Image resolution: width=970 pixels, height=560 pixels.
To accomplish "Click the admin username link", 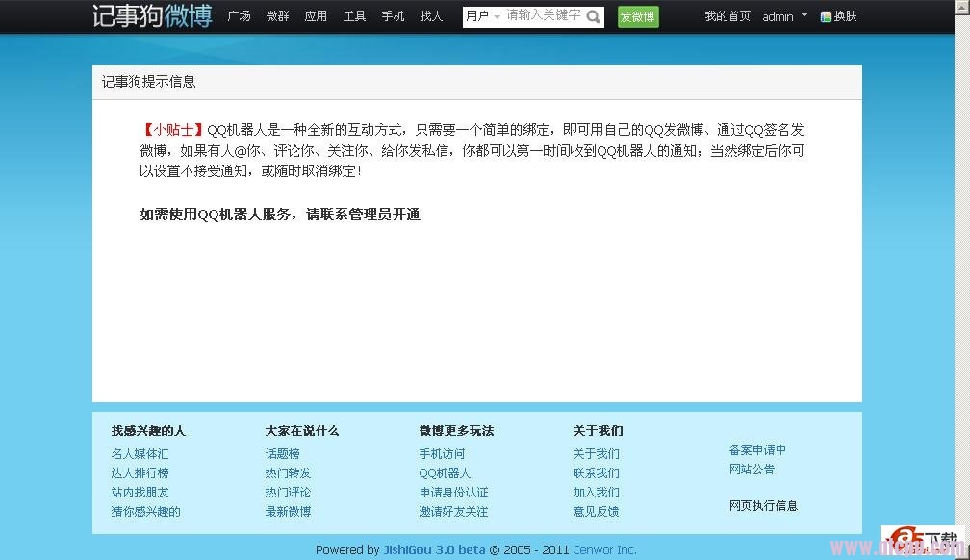I will coord(778,16).
